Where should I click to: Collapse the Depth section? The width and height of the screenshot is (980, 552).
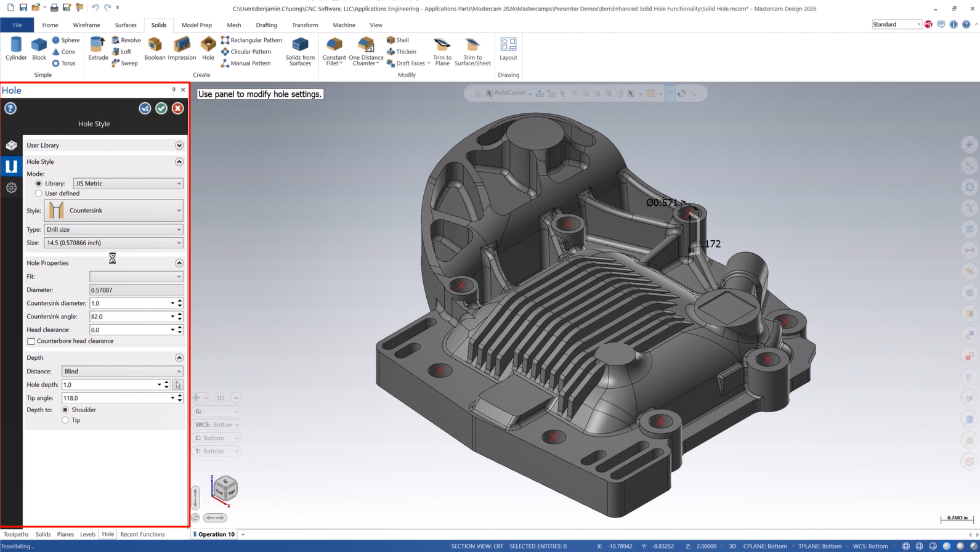(179, 358)
